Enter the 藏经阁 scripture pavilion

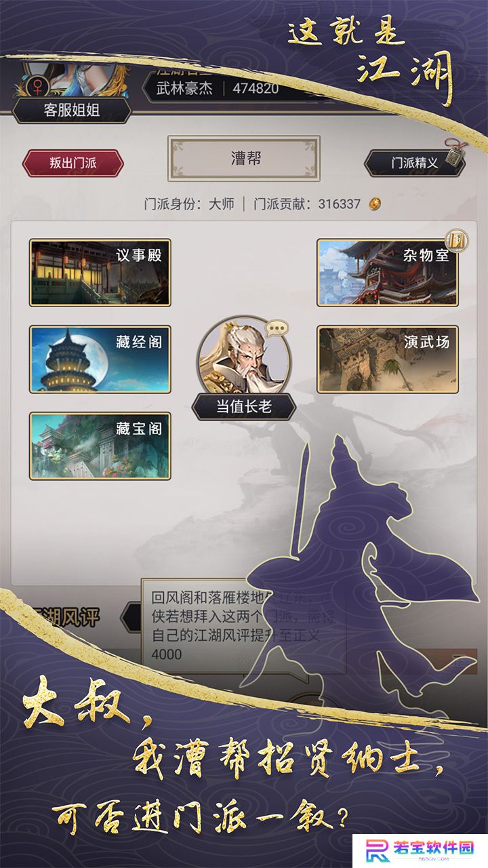tap(100, 359)
